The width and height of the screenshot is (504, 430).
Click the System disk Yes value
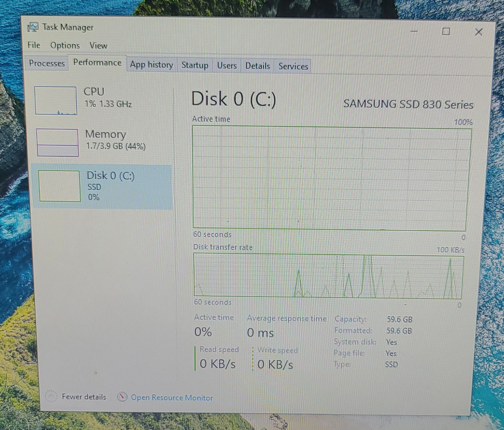(391, 342)
